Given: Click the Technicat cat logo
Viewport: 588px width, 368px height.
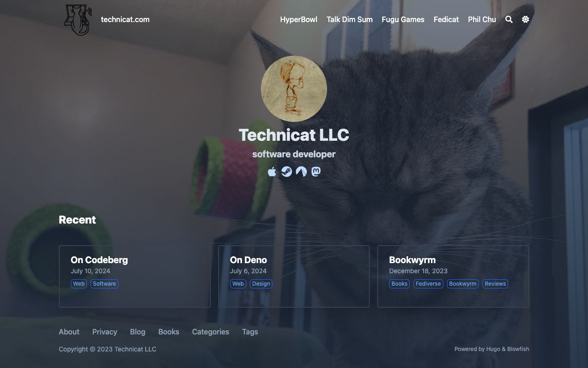Looking at the screenshot, I should pos(78,19).
